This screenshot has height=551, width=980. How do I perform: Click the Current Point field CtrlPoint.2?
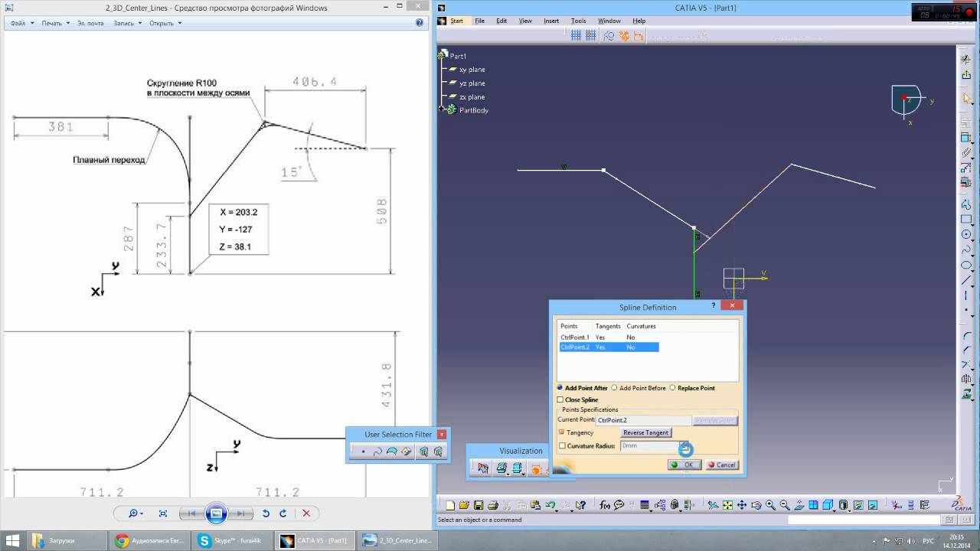point(643,420)
